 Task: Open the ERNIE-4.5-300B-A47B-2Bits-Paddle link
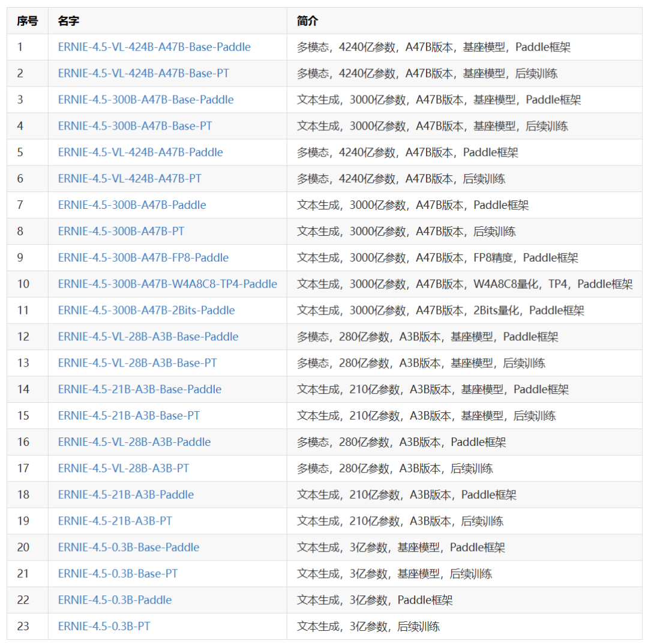[x=146, y=310]
